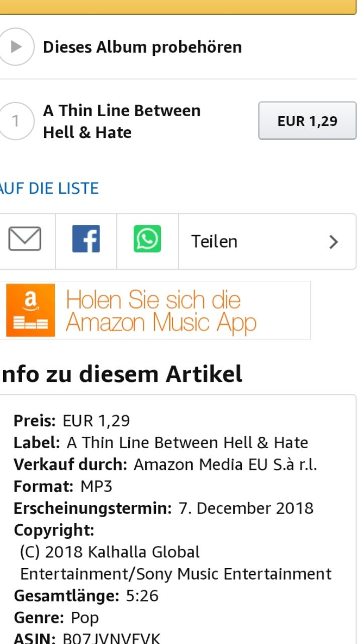Tap the Dieses Album probehören label

point(142,47)
